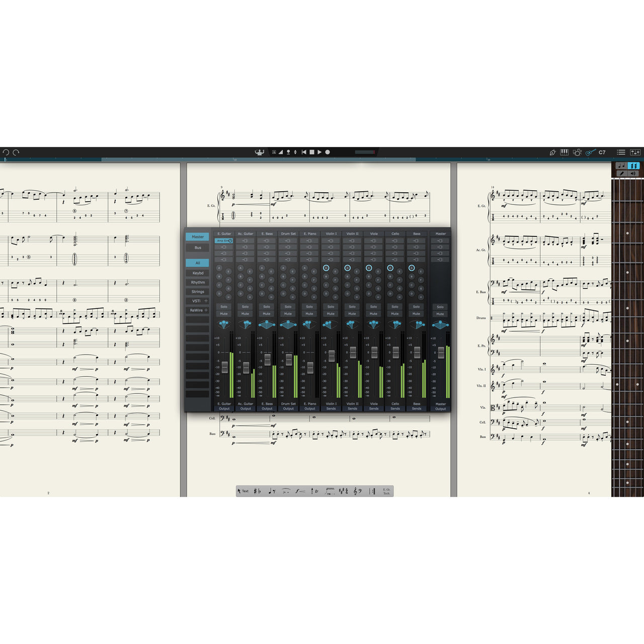Mute the Drum Set channel
This screenshot has height=644, width=644.
click(x=288, y=313)
